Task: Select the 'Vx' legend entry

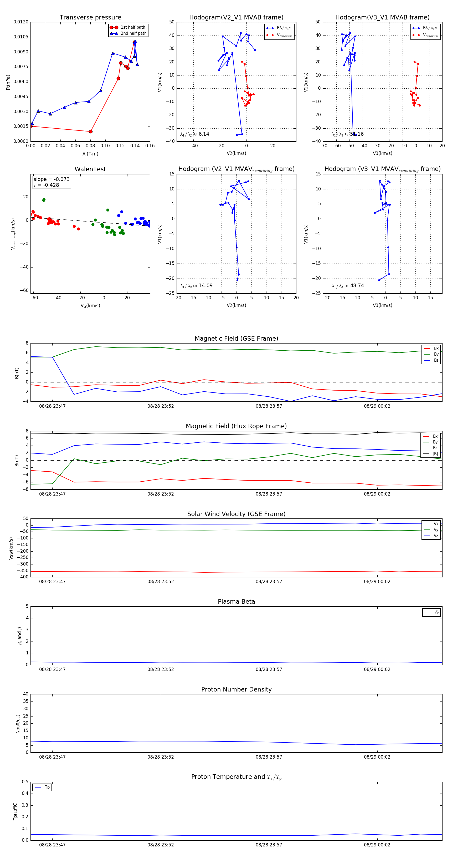Action: coord(431,524)
